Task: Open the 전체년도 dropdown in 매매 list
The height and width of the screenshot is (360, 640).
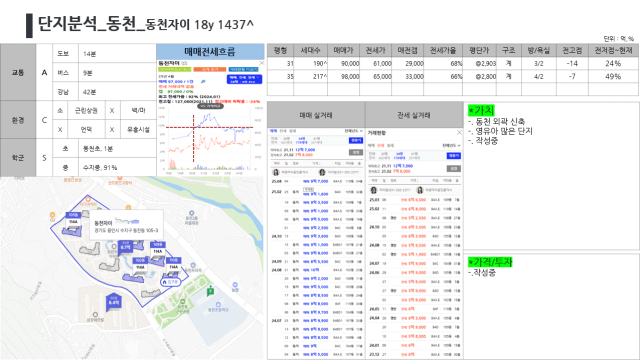Action: click(x=353, y=131)
